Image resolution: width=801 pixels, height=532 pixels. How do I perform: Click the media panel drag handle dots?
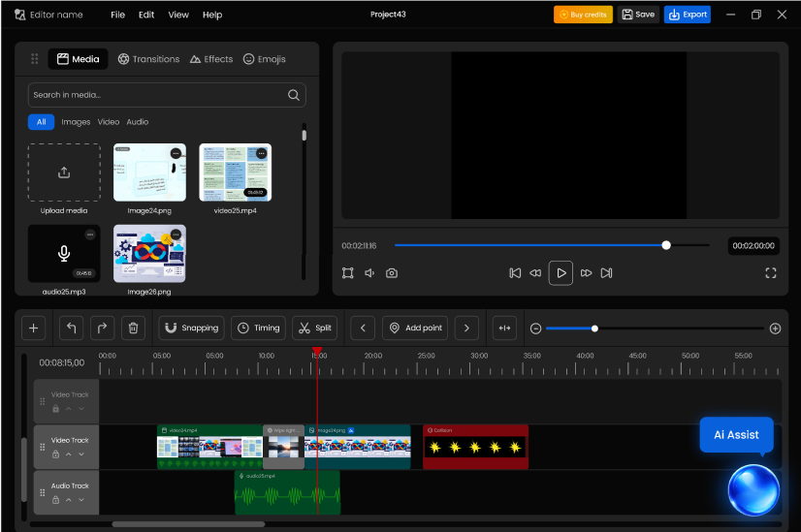35,59
